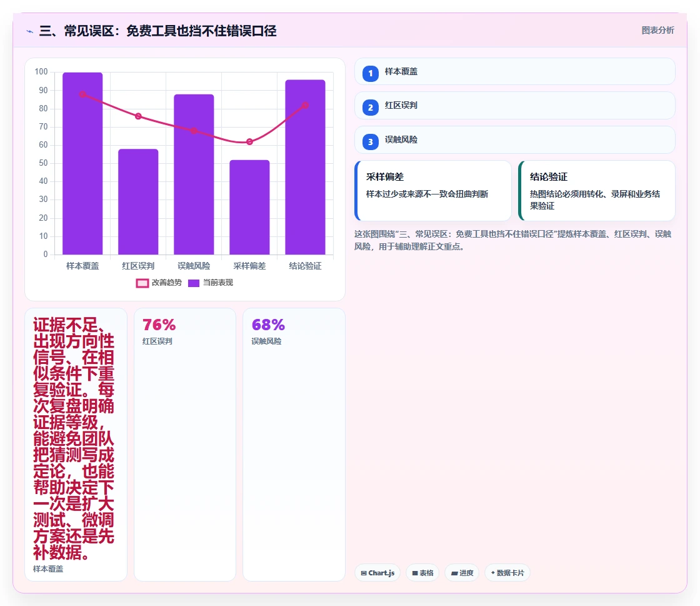Click the text 样本过少或来源不一致会扭曲判断
Screen dimensions: 700x606
click(427, 194)
